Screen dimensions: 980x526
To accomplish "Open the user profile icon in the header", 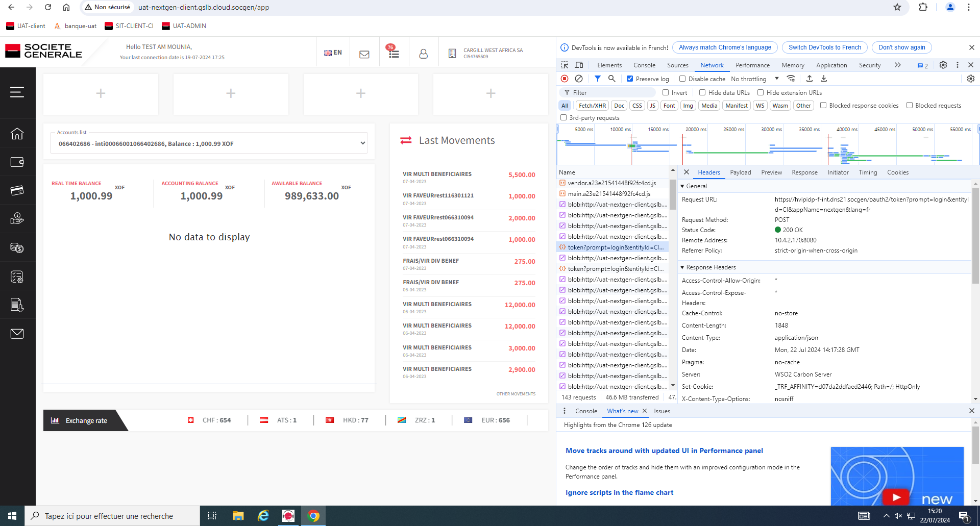I will (x=423, y=54).
